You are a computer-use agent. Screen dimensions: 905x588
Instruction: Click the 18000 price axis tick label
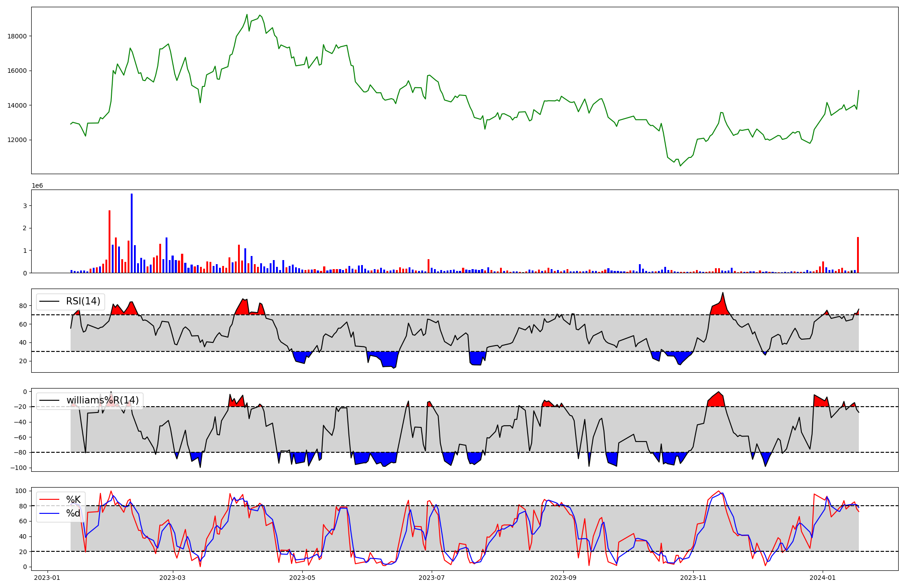point(17,36)
